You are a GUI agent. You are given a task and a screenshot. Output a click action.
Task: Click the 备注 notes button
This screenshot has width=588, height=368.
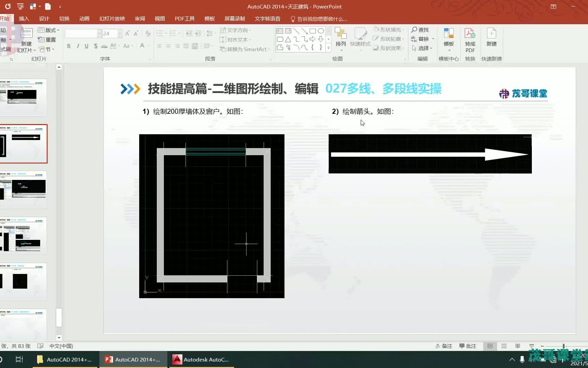tap(443, 346)
